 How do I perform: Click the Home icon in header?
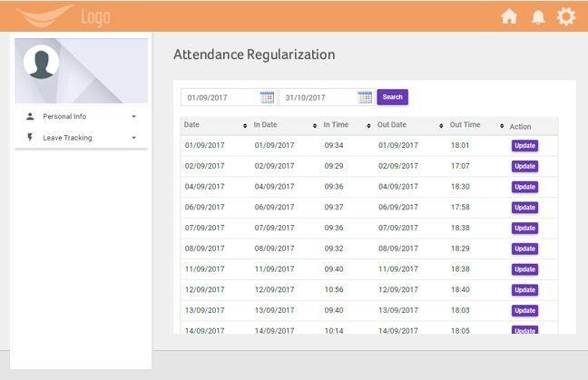coord(509,16)
